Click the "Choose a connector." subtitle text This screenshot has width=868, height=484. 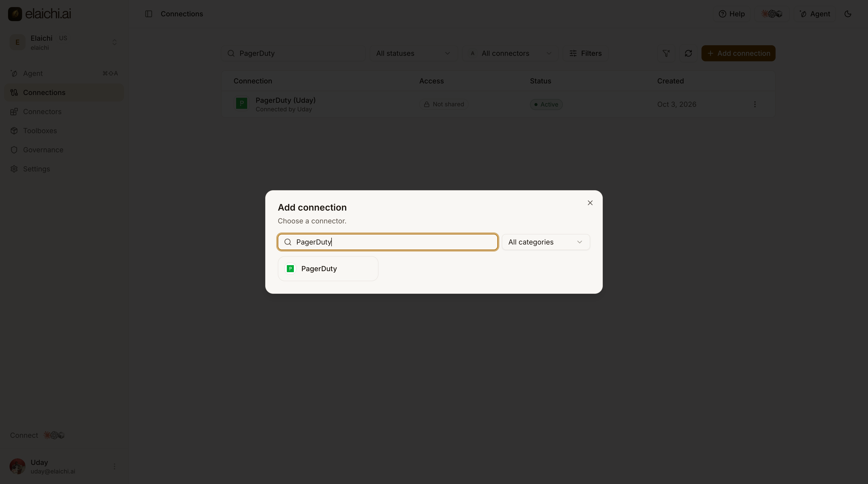pyautogui.click(x=312, y=221)
